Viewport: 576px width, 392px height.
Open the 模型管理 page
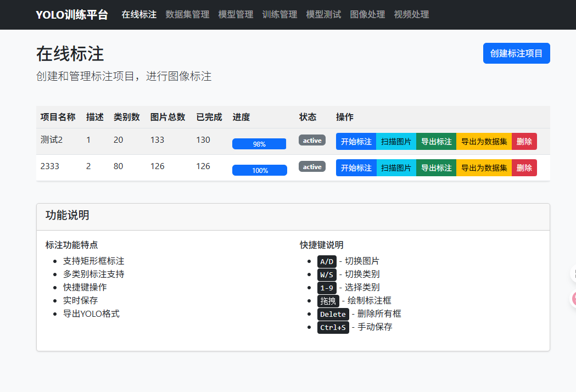236,15
